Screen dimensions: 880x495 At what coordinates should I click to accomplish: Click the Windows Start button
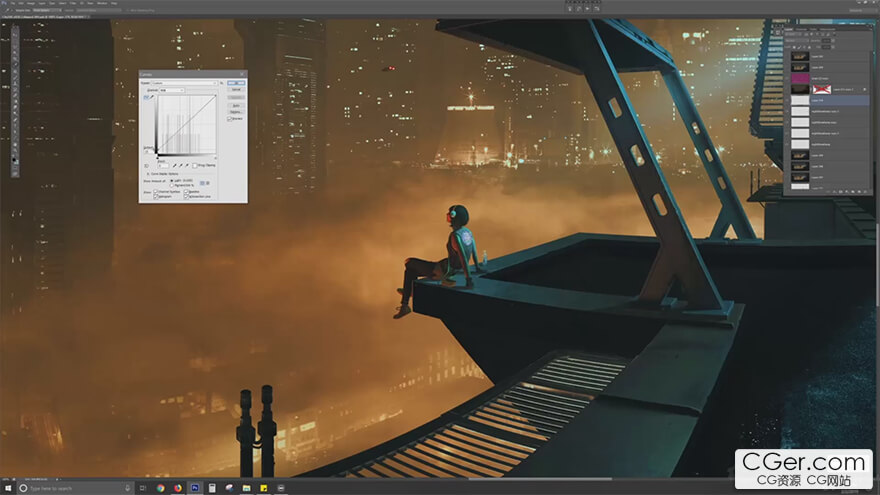pos(7,488)
